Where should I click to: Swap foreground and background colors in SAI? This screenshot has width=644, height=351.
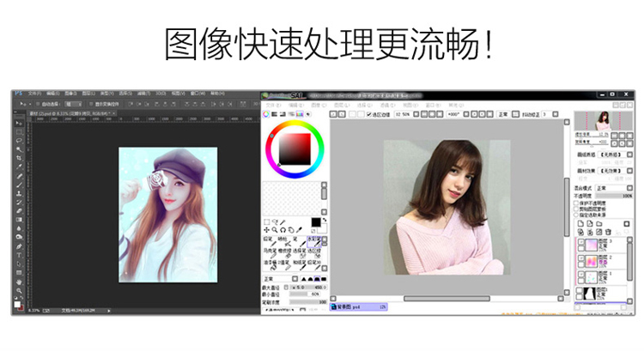point(325,220)
